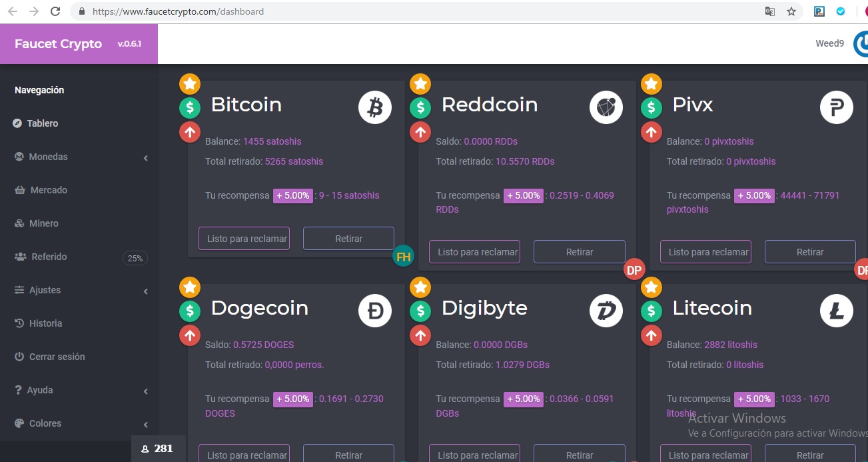This screenshot has width=868, height=462.
Task: Click the Dogecoin logo icon
Action: click(375, 311)
